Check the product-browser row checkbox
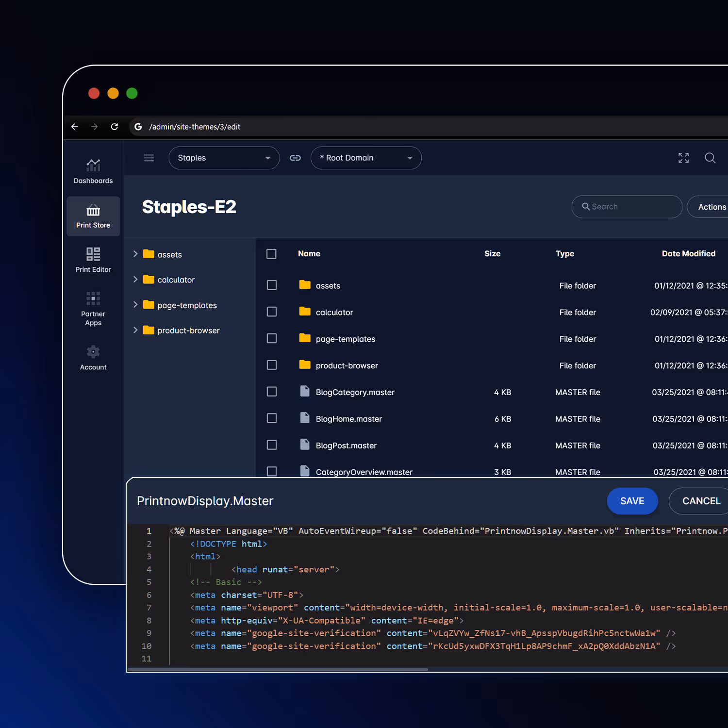Screen dimensions: 728x728 [x=272, y=365]
